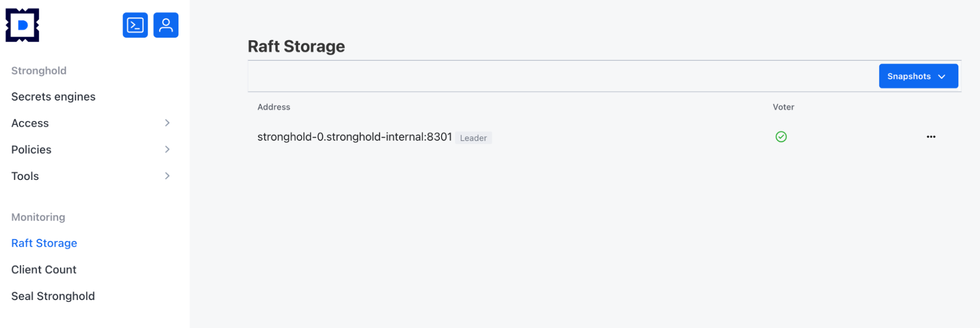Click the Stronghold logo icon
Image resolution: width=980 pixels, height=328 pixels.
(x=23, y=25)
